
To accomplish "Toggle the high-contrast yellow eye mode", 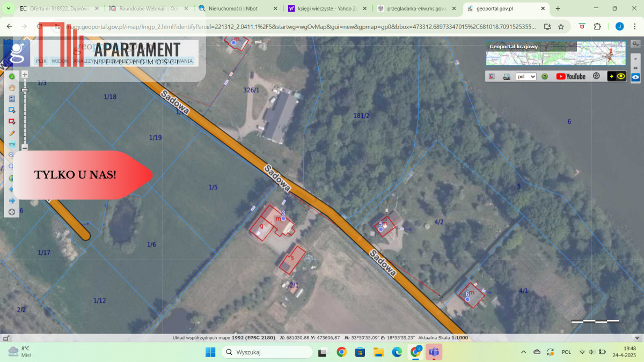I will [x=617, y=77].
